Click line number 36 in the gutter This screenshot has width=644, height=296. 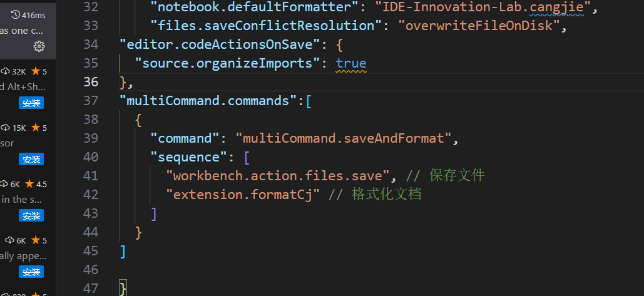pyautogui.click(x=91, y=82)
